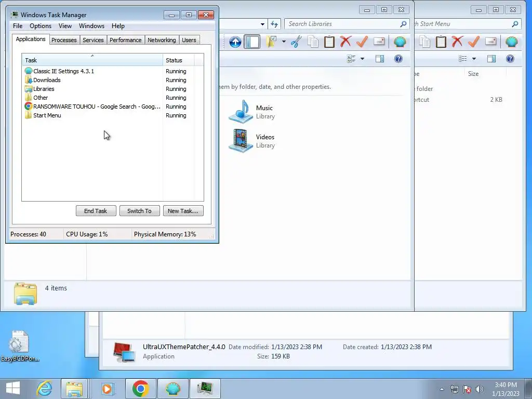
Task: Open the view dropdown arrow in Start Menu window
Action: click(x=474, y=59)
